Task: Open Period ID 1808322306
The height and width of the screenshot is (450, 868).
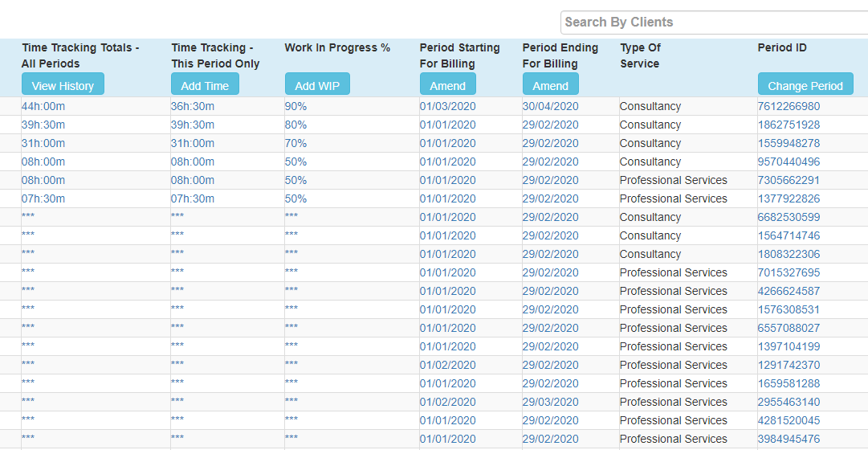Action: click(x=789, y=255)
